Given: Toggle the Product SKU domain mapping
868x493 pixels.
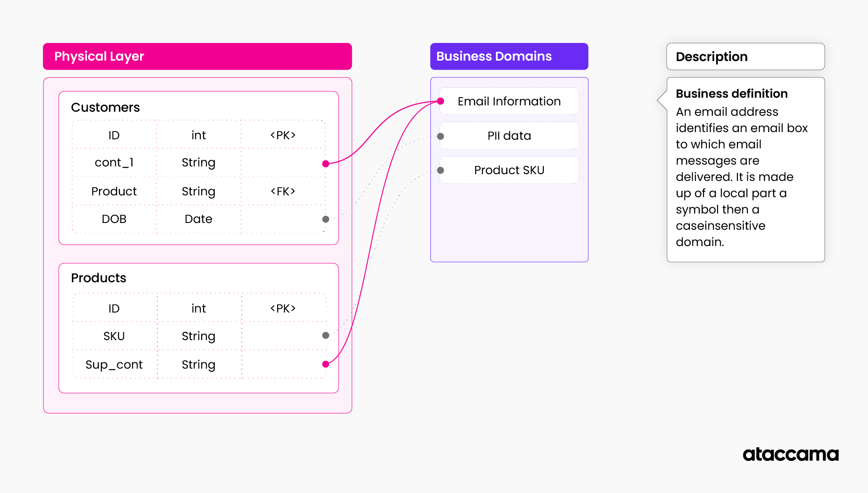Looking at the screenshot, I should coord(509,170).
